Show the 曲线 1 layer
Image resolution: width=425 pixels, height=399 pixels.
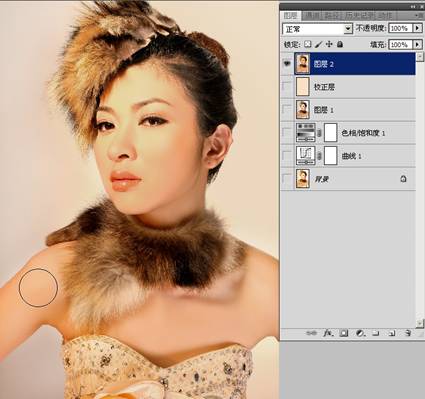[x=287, y=155]
